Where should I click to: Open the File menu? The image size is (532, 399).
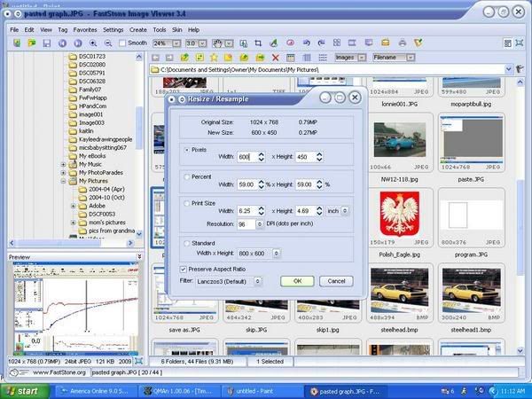[14, 30]
